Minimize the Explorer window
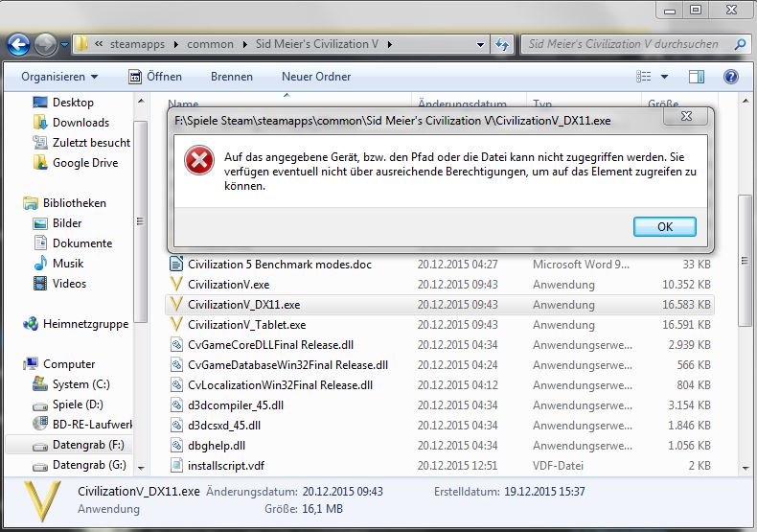757x532 pixels. click(670, 10)
